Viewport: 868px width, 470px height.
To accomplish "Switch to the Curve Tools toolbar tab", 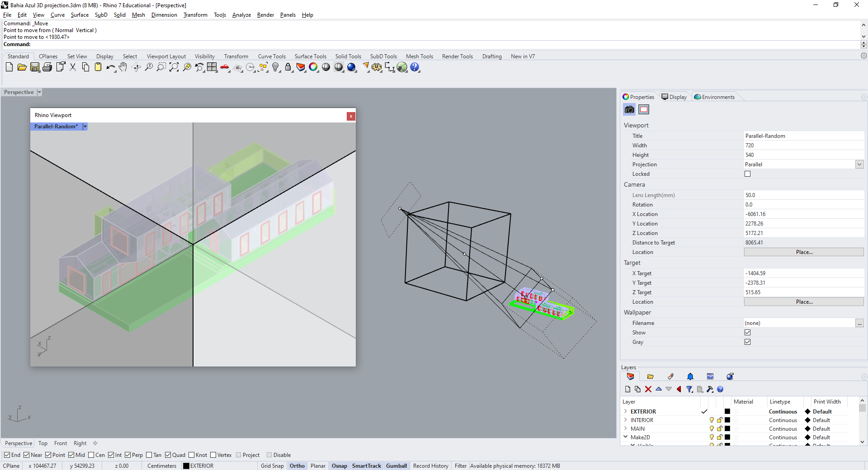I will [272, 56].
